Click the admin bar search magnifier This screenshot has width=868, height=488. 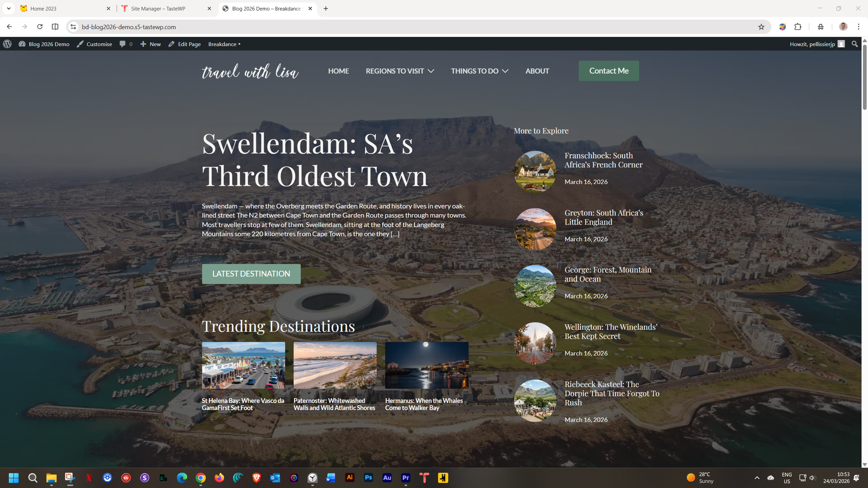(x=854, y=44)
